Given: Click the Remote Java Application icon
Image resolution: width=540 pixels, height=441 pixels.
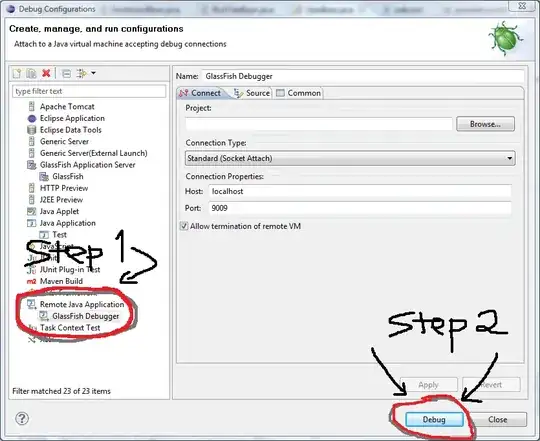Looking at the screenshot, I should pyautogui.click(x=32, y=304).
